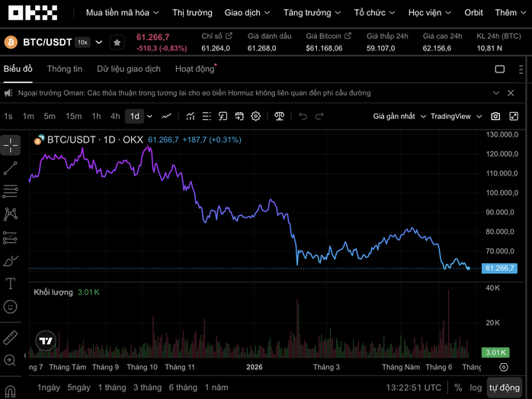This screenshot has width=532, height=399.
Task: Switch to the Thông tin tab
Action: point(65,69)
